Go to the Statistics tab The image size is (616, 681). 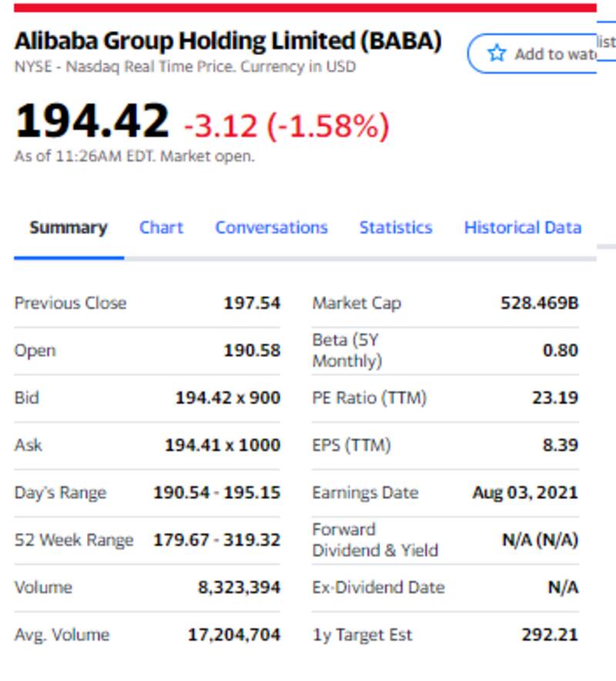point(396,228)
